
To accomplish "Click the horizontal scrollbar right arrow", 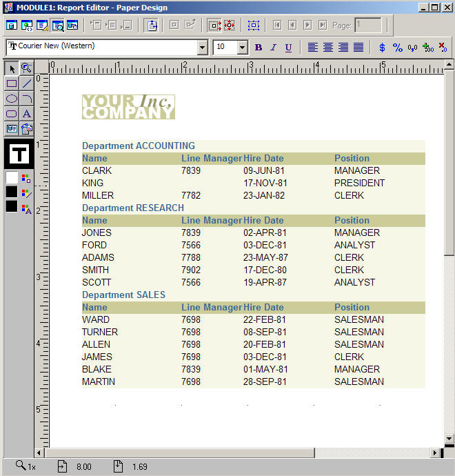I will pos(435,453).
